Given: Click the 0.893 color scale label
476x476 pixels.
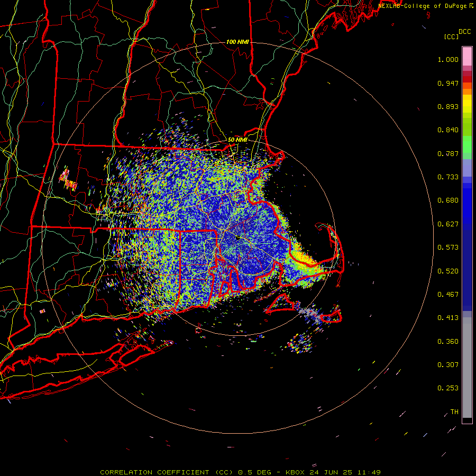Looking at the screenshot, I should point(448,106).
